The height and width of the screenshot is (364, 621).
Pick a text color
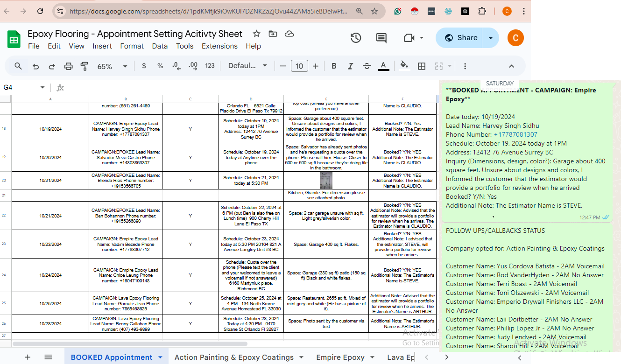pyautogui.click(x=383, y=66)
